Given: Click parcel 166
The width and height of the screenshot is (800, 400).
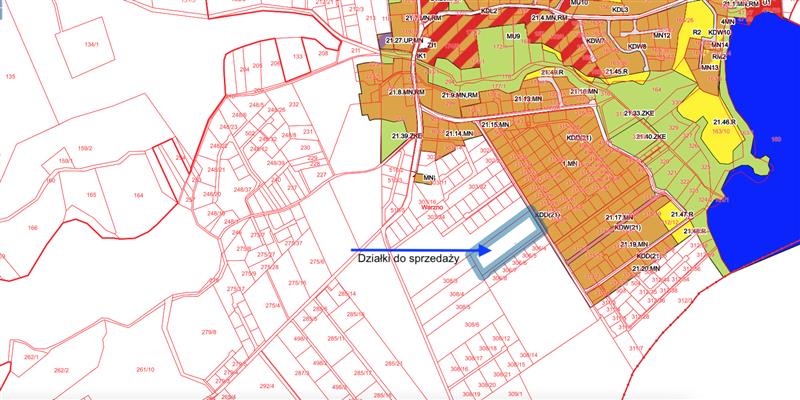Looking at the screenshot, I should pyautogui.click(x=32, y=229).
